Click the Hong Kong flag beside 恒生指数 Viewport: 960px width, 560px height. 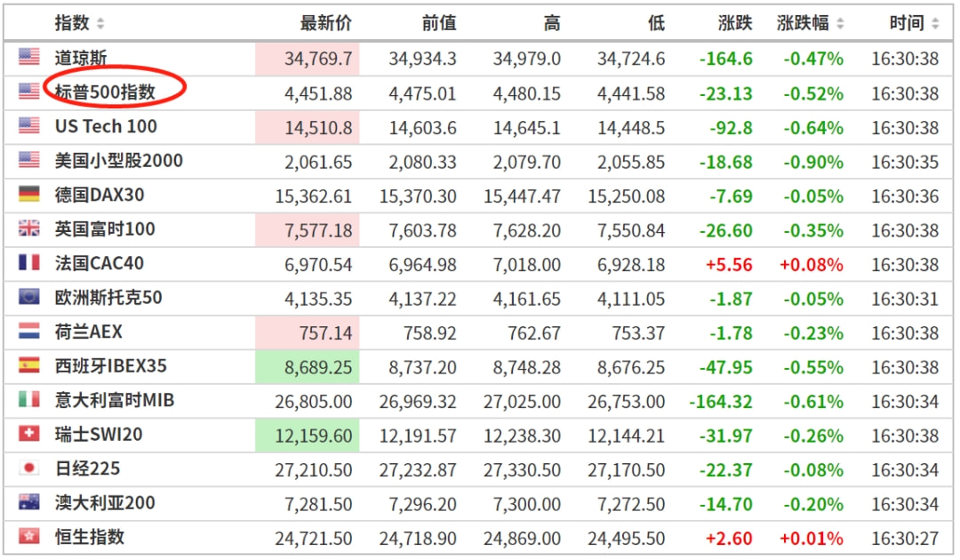point(28,537)
